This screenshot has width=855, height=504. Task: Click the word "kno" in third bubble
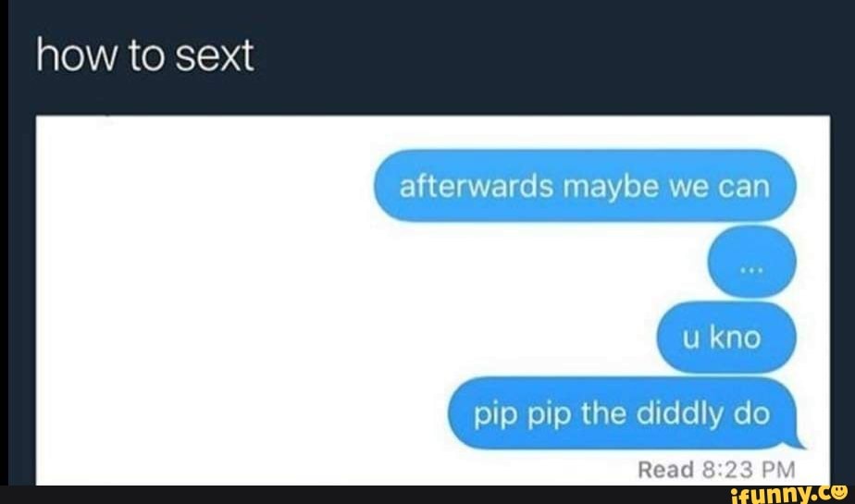click(x=735, y=338)
